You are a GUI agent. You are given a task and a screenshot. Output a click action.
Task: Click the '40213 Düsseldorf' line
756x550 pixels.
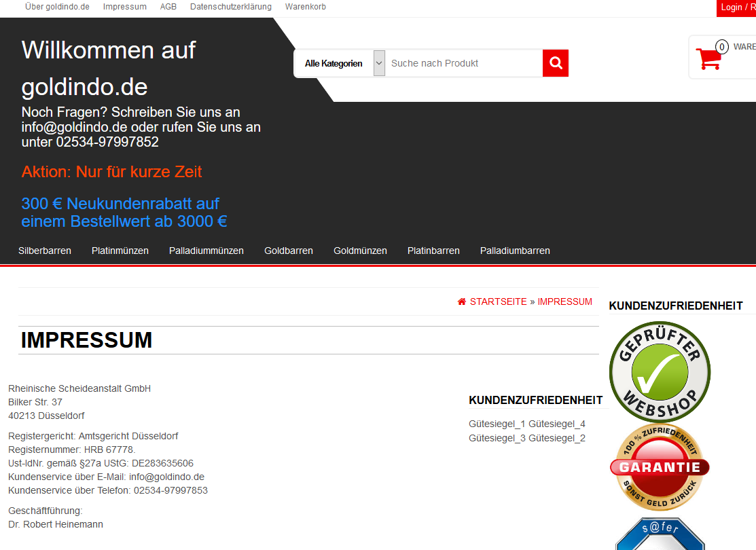tap(46, 416)
